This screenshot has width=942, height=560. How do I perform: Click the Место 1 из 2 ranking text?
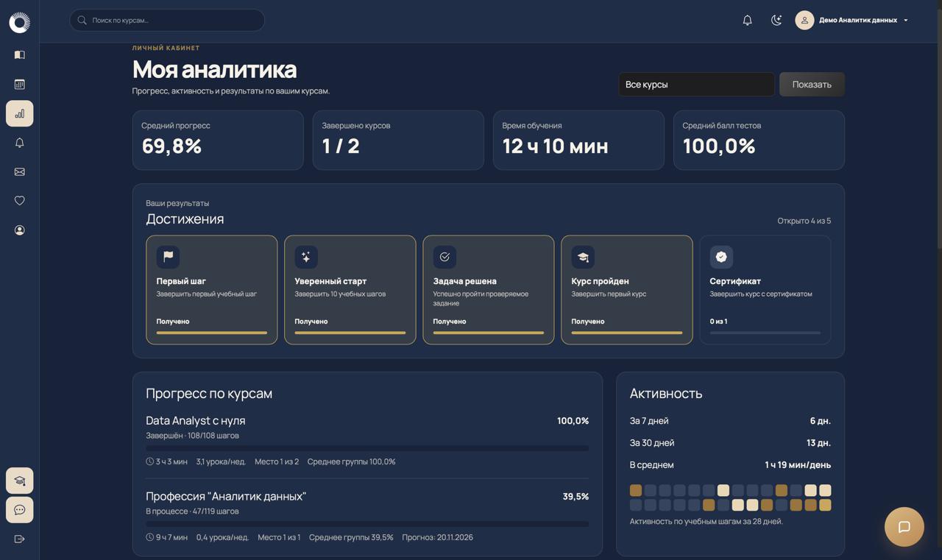277,462
